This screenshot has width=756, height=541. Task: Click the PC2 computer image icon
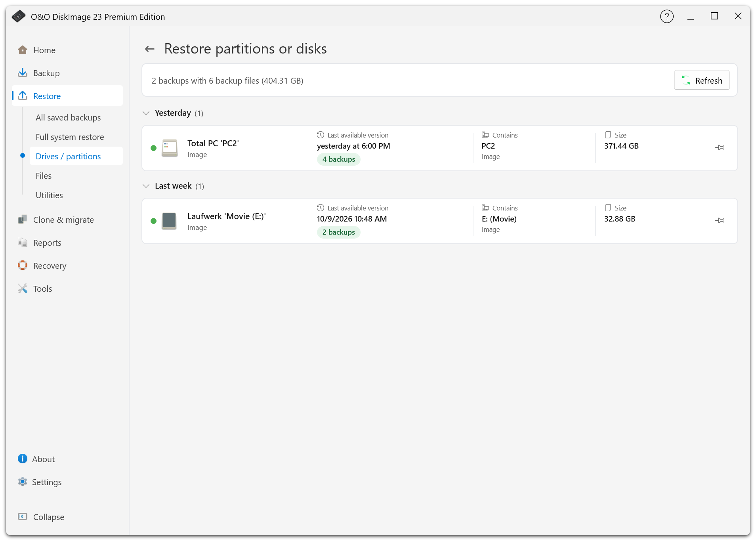point(170,148)
